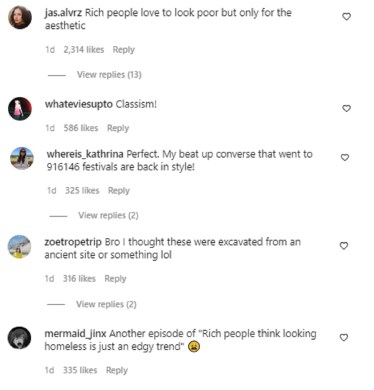Like zoetropetrip's excavated comment
The image size is (374, 390).
pyautogui.click(x=344, y=246)
